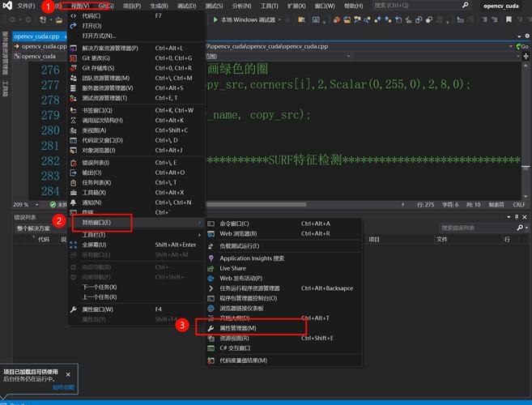
Task: Dismiss the 项目已加载 notification with X
Action: tap(68, 374)
